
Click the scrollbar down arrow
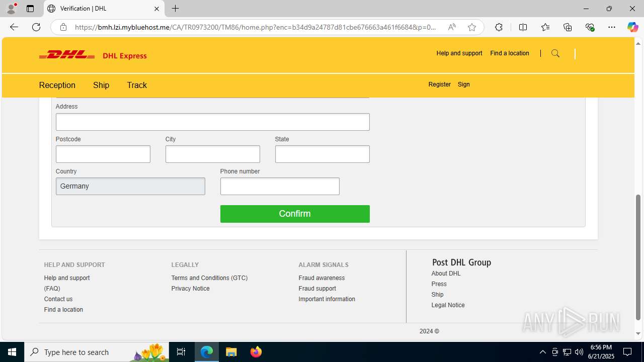click(x=638, y=333)
